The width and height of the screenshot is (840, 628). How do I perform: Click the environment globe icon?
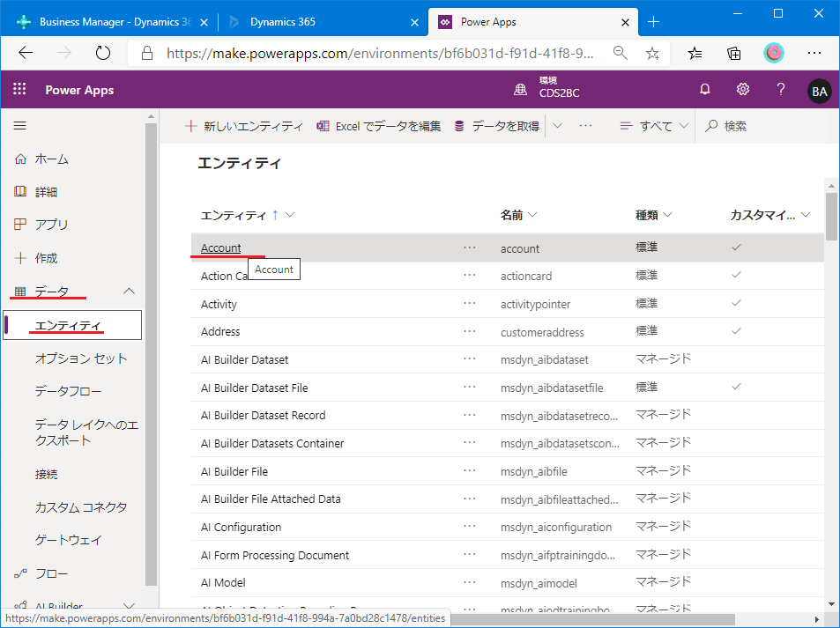pyautogui.click(x=520, y=90)
